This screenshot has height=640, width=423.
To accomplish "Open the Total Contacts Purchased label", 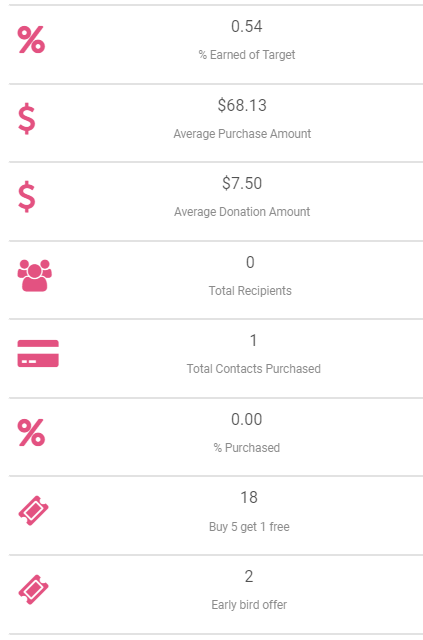I will (x=254, y=369).
